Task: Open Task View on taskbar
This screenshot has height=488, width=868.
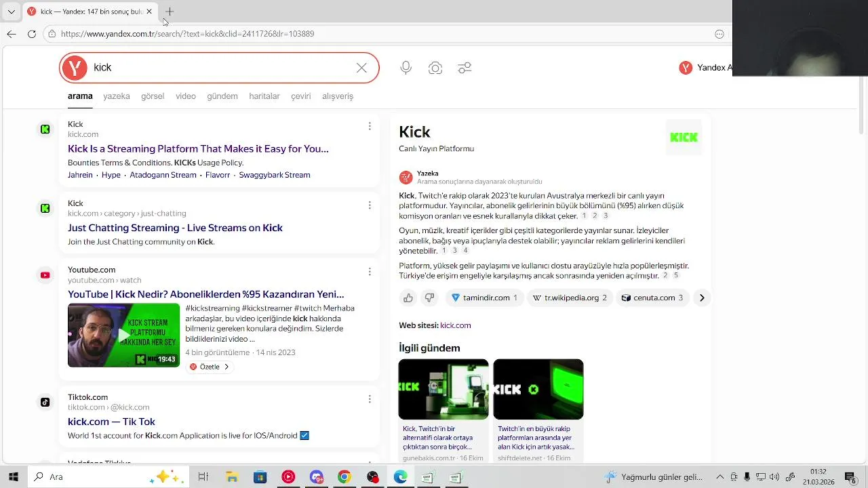Action: point(203,477)
